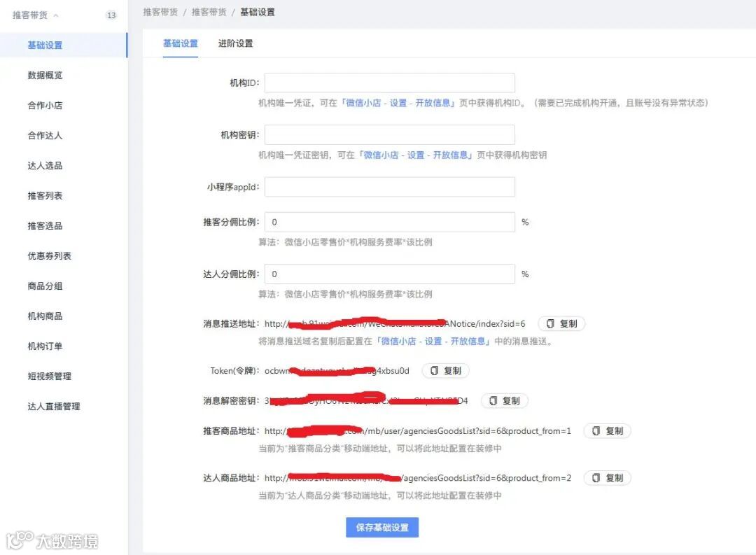Select 推客选品 from the sidebar
The width and height of the screenshot is (756, 555).
click(46, 225)
